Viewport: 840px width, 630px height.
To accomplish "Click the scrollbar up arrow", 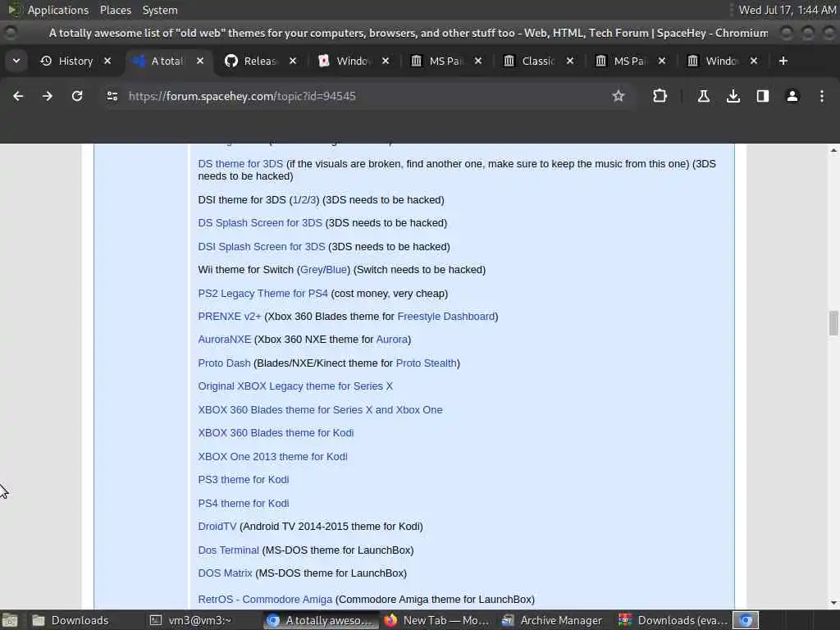I will [833, 151].
